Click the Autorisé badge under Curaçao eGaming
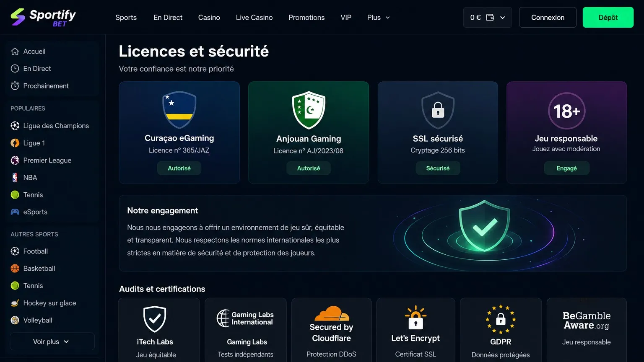Screen dimensions: 644x362 (179, 168)
